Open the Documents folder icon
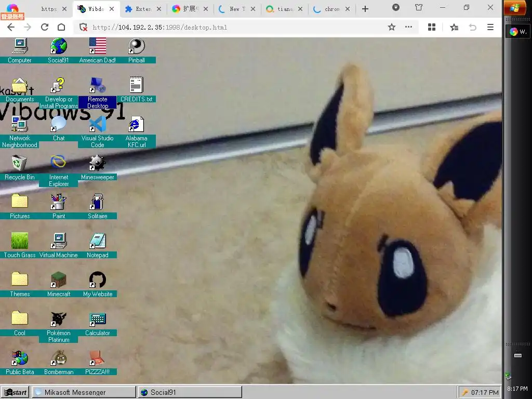The image size is (532, 399). (x=20, y=89)
